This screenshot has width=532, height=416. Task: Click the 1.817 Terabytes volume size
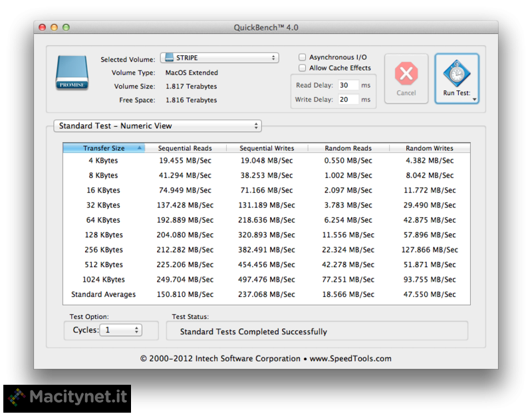[192, 86]
